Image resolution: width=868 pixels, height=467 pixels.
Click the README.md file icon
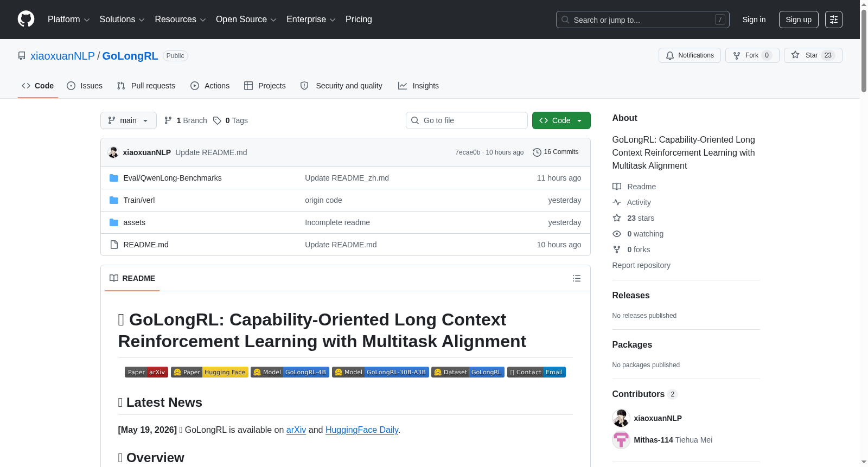pos(114,245)
